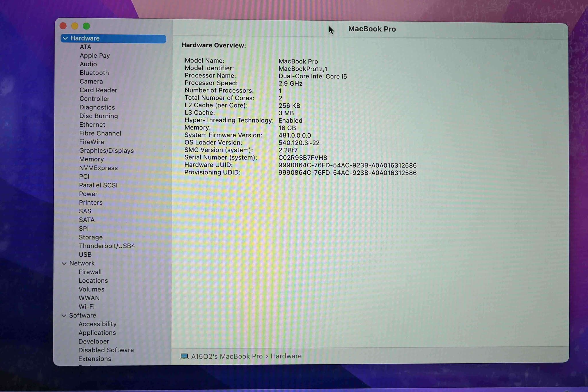This screenshot has width=588, height=392.
Task: Open Diagnostics in the sidebar
Action: pyautogui.click(x=97, y=107)
